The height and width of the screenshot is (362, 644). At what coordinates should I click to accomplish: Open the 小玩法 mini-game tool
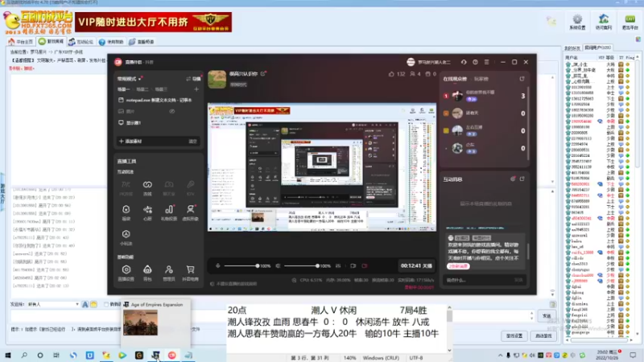[126, 234]
